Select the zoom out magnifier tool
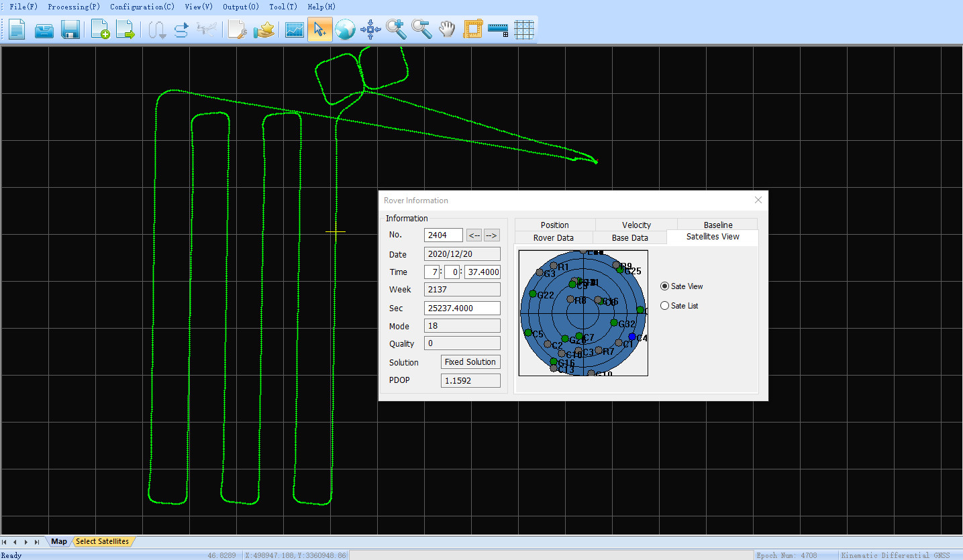Image resolution: width=963 pixels, height=560 pixels. [421, 30]
